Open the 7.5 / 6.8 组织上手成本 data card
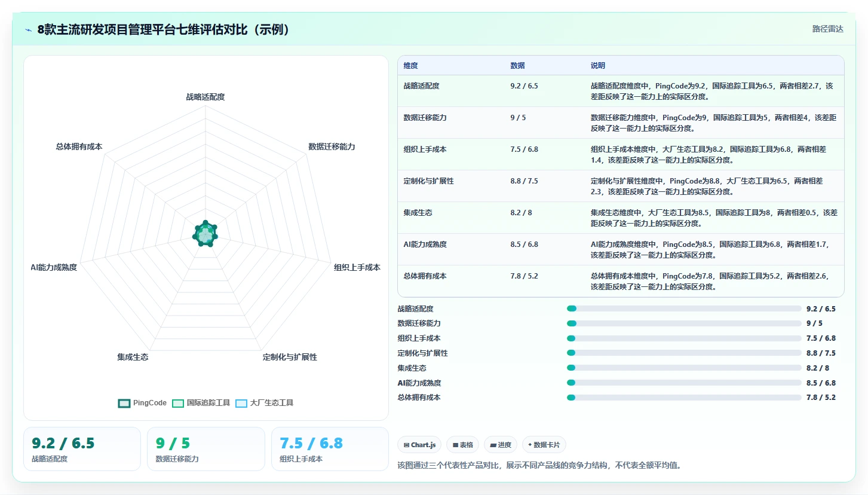 click(x=330, y=449)
